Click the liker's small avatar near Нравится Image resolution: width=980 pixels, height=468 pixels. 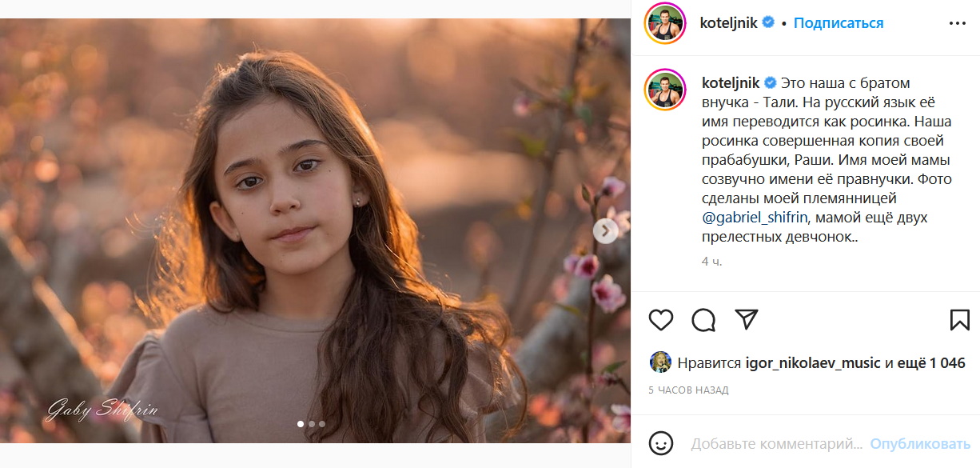click(660, 362)
